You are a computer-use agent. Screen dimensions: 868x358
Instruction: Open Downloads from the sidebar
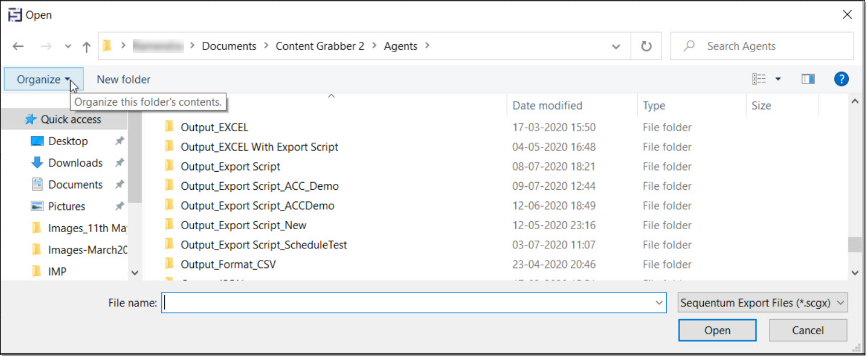click(x=75, y=163)
